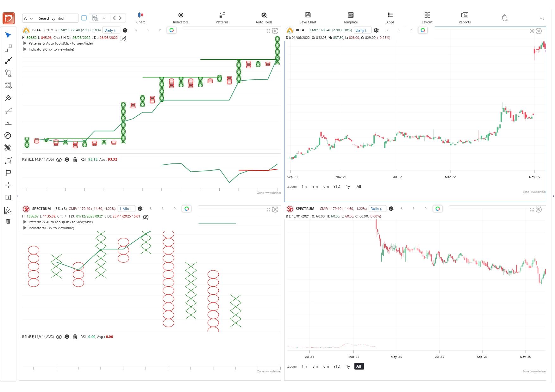Click the Auto Tools icon
This screenshot has width=555, height=392.
[264, 18]
